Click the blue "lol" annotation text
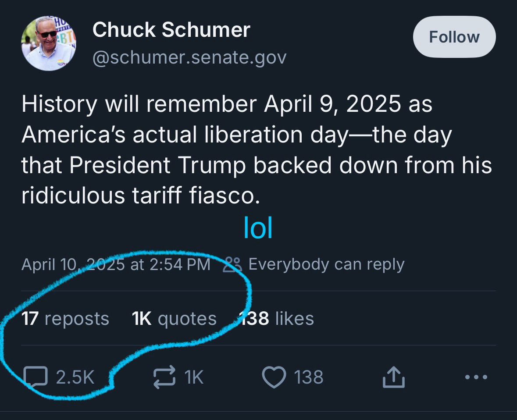 click(x=258, y=228)
